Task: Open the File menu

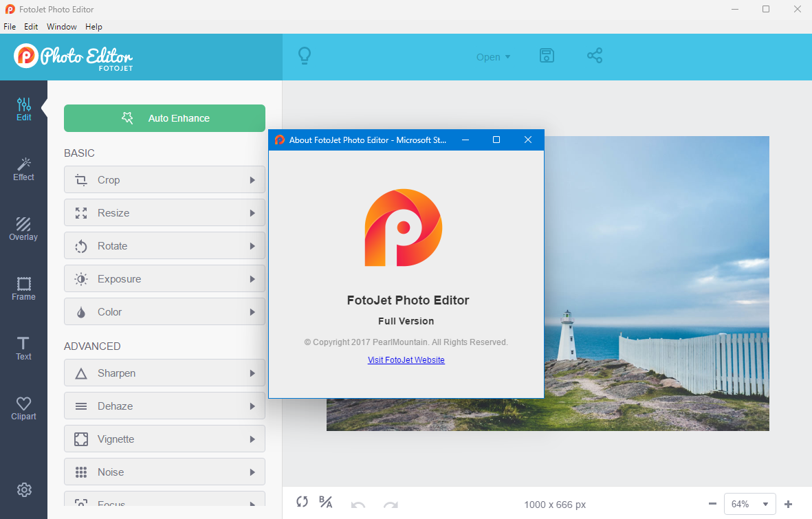Action: (10, 26)
